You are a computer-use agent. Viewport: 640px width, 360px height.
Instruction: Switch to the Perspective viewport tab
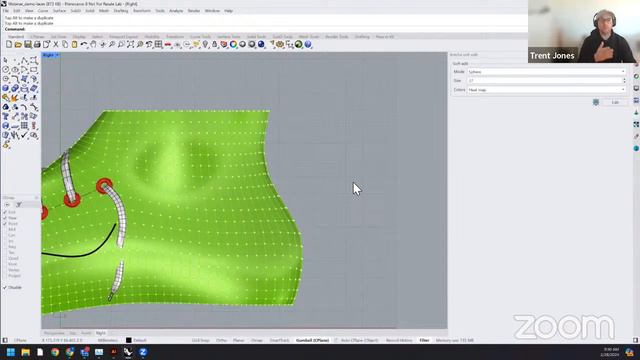[54, 333]
